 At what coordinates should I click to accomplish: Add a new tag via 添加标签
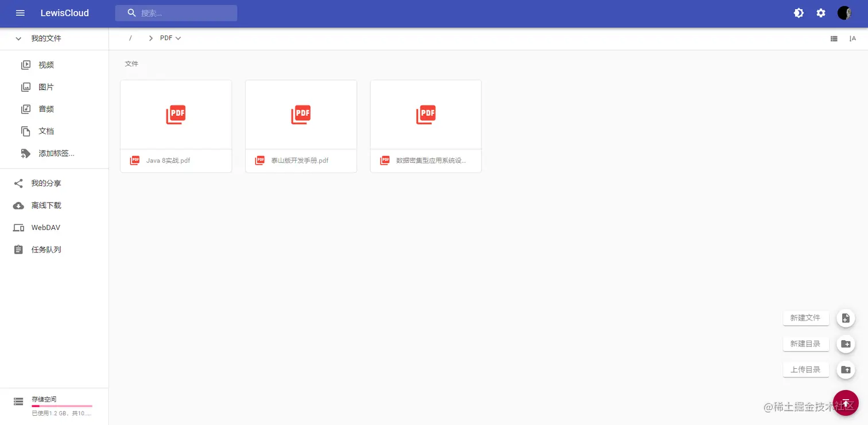tap(56, 153)
